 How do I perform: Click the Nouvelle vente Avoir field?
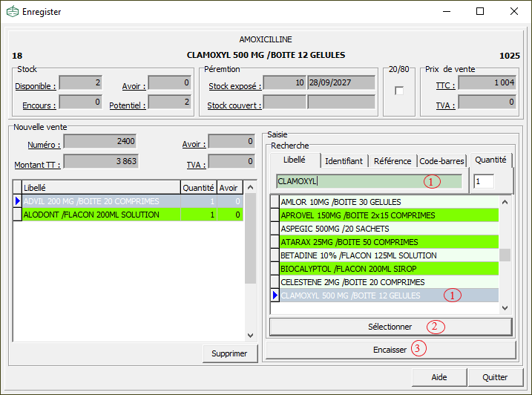231,141
